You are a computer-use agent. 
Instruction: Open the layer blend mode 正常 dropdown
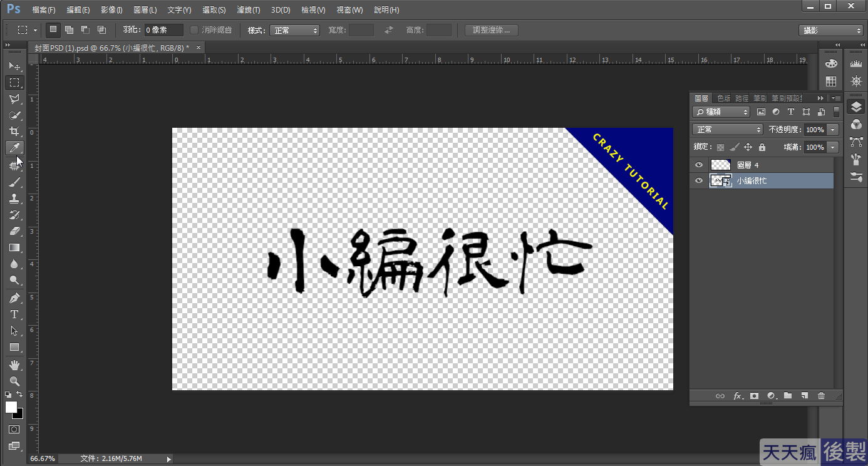pos(727,130)
